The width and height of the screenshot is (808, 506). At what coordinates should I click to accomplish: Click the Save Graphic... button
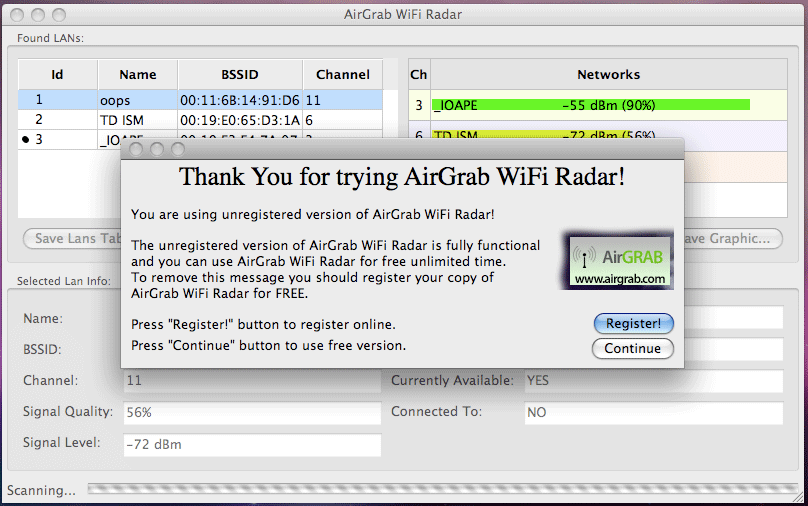[733, 239]
